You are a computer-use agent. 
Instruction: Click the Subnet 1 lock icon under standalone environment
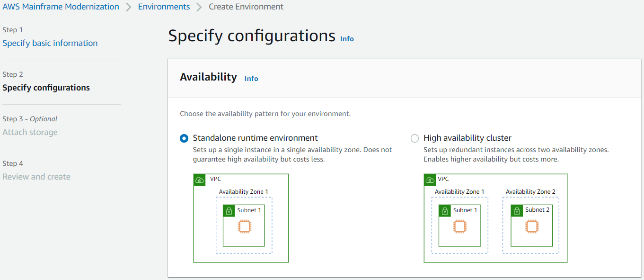tap(229, 210)
